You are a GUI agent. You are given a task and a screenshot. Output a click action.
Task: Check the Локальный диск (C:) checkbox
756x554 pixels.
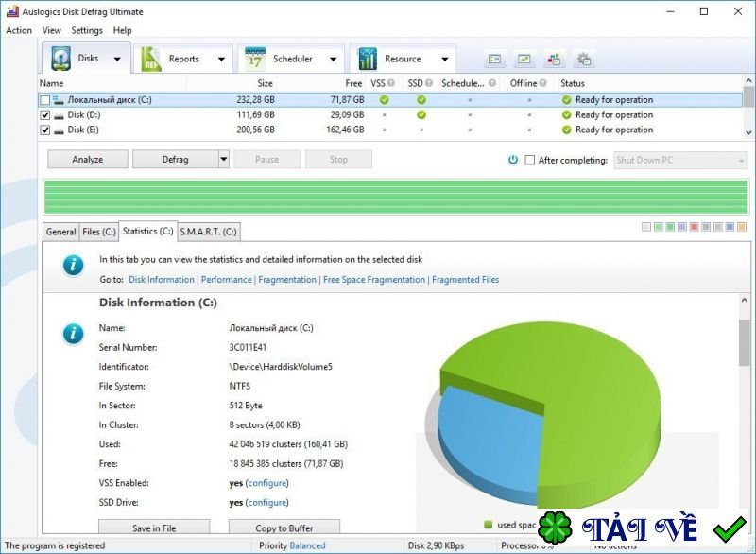click(x=43, y=99)
